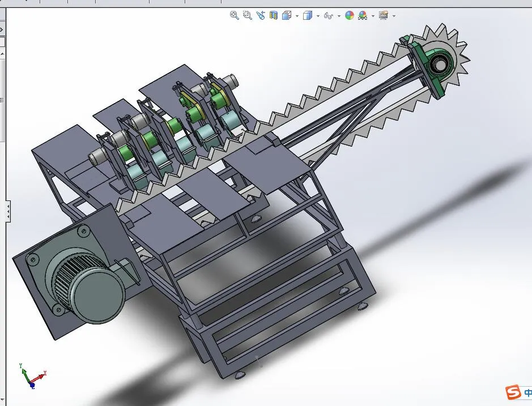Restore the Previous View
This screenshot has height=406, width=532.
coord(260,15)
